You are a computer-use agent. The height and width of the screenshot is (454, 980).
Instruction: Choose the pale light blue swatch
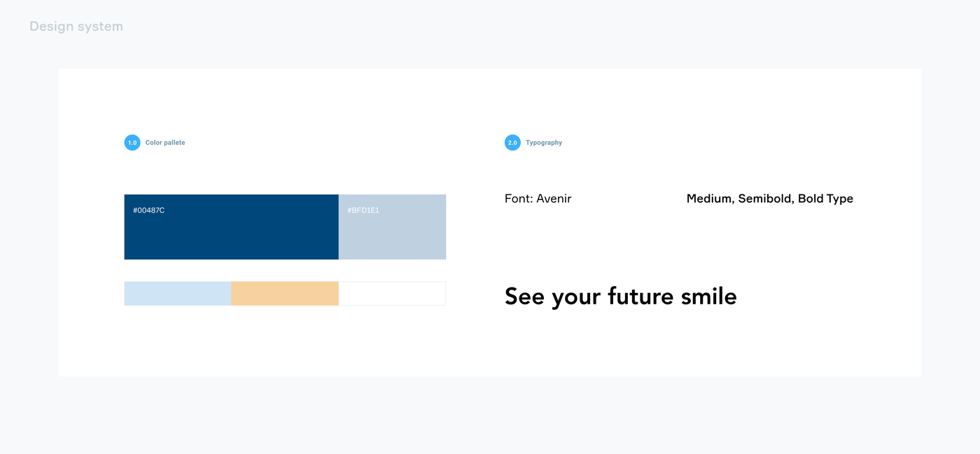pos(178,294)
